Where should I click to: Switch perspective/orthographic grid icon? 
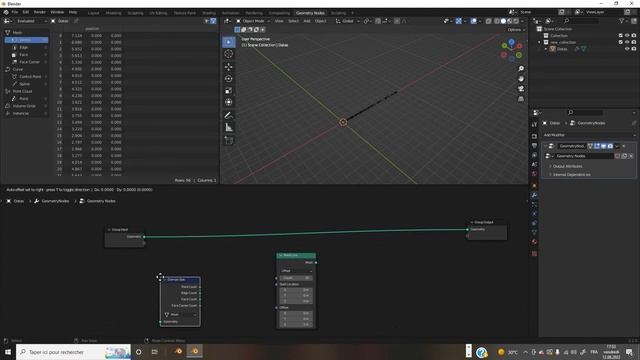pos(521,99)
